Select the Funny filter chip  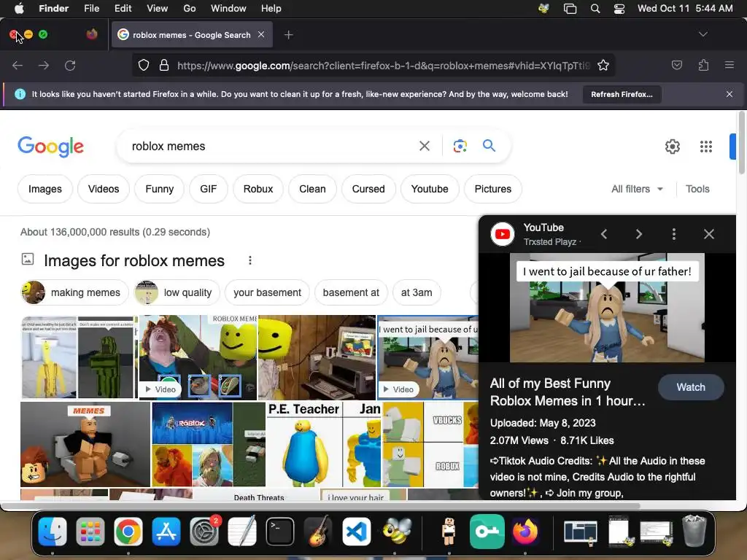pos(159,189)
